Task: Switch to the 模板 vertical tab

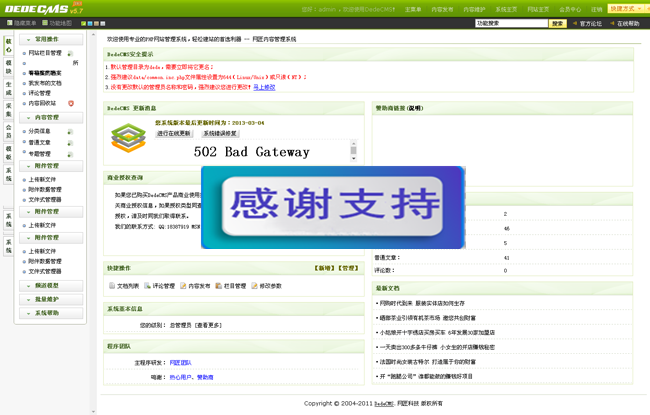Action: (8, 153)
